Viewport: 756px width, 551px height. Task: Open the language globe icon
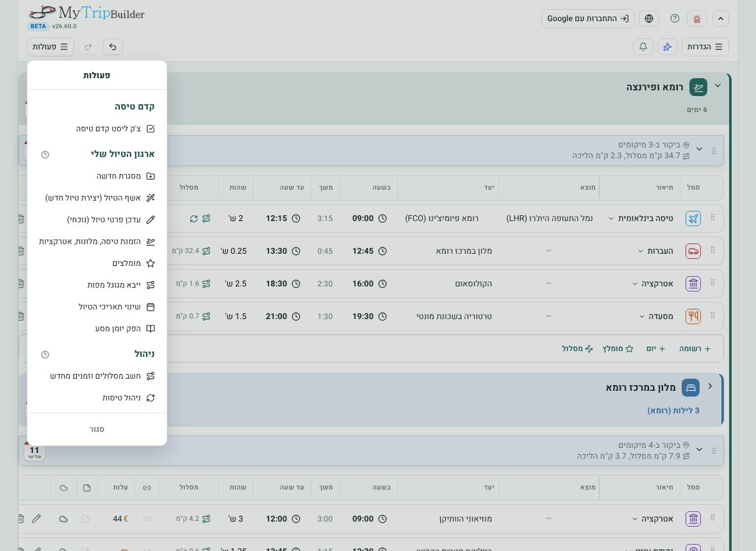(649, 19)
